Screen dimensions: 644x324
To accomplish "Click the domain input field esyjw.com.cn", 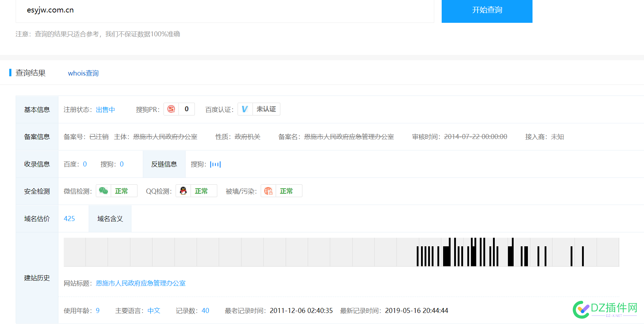I will (x=225, y=11).
